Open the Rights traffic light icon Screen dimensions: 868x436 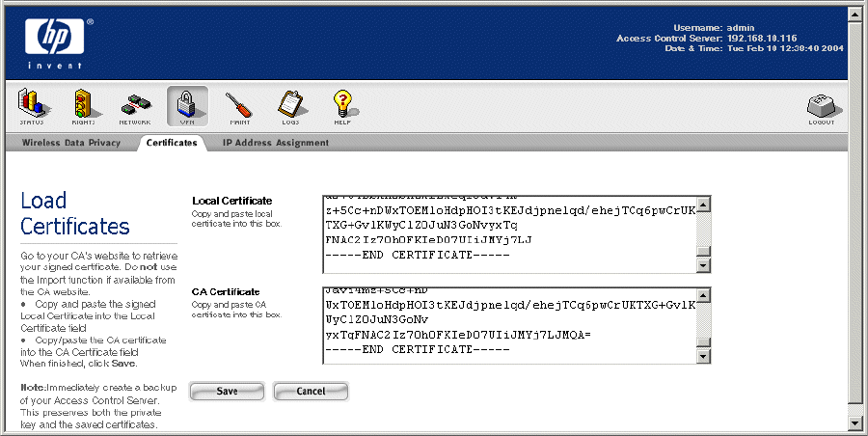click(83, 105)
